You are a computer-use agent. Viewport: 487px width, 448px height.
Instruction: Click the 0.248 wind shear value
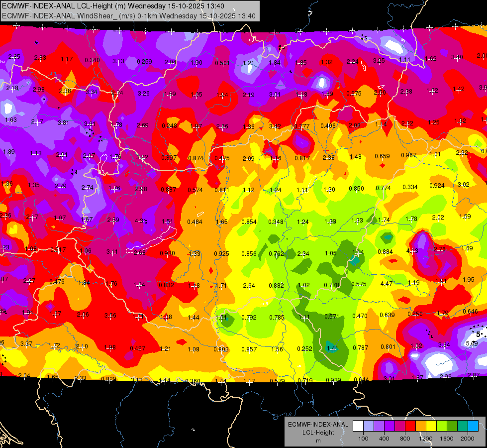(x=169, y=126)
